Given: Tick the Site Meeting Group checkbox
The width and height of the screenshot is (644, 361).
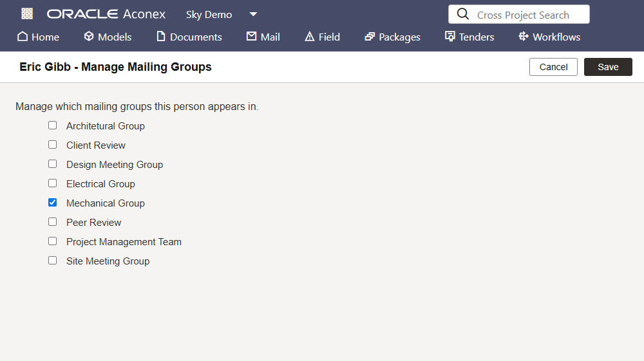Looking at the screenshot, I should point(53,260).
